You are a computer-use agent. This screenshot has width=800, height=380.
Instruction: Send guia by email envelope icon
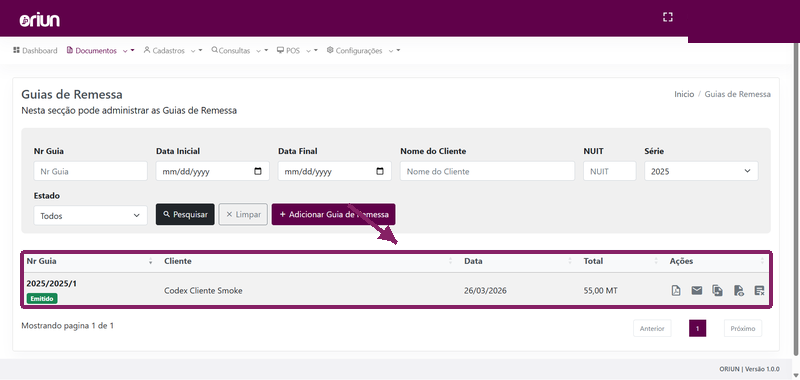click(696, 291)
